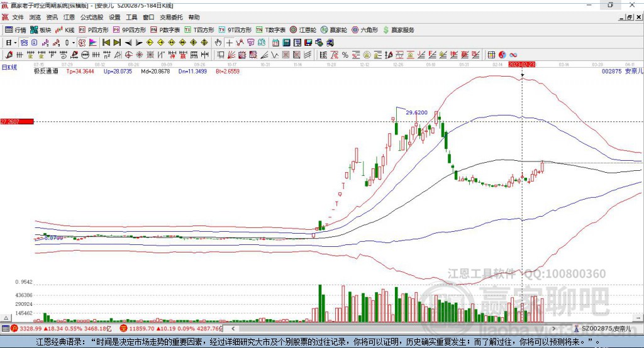Viewport: 644px width, 348px height.
Task: Open the 六角形 hexagon tool
Action: [x=365, y=30]
